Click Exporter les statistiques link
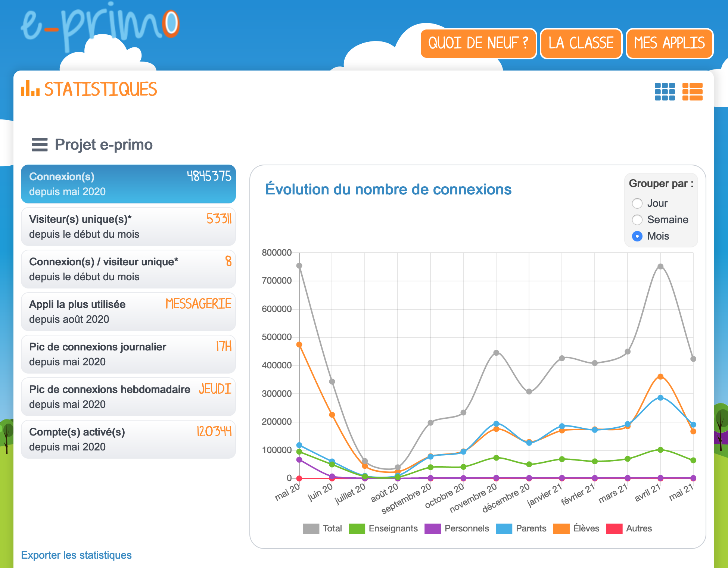728x568 pixels. coord(76,555)
